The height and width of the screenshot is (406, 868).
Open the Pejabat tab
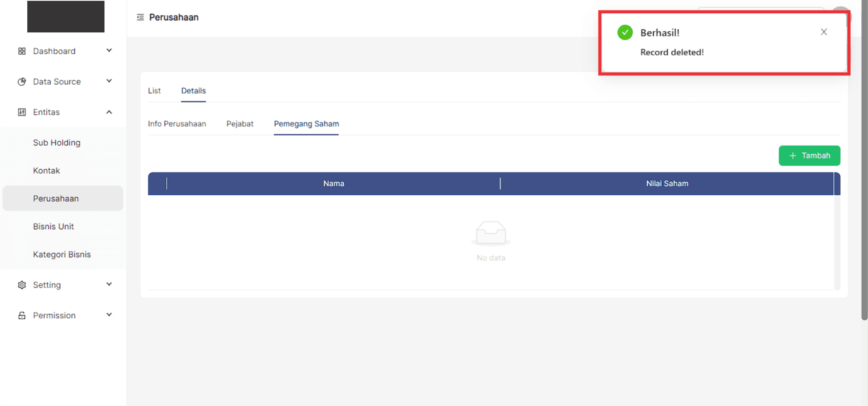point(240,124)
